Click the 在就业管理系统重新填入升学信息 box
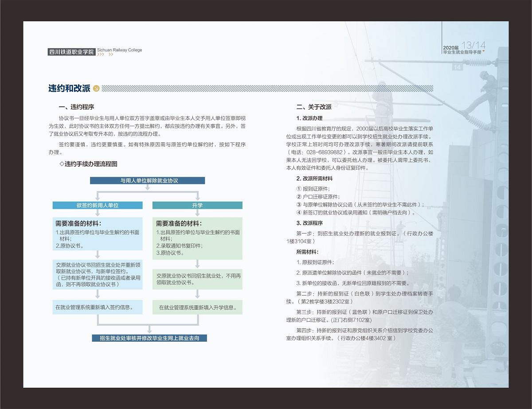Image resolution: width=532 pixels, height=409 pixels. point(197,308)
